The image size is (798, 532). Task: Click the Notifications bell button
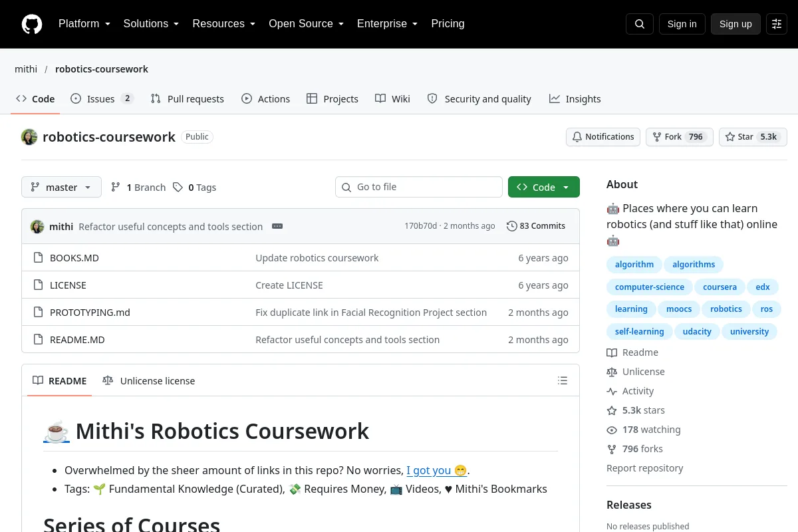coord(603,137)
